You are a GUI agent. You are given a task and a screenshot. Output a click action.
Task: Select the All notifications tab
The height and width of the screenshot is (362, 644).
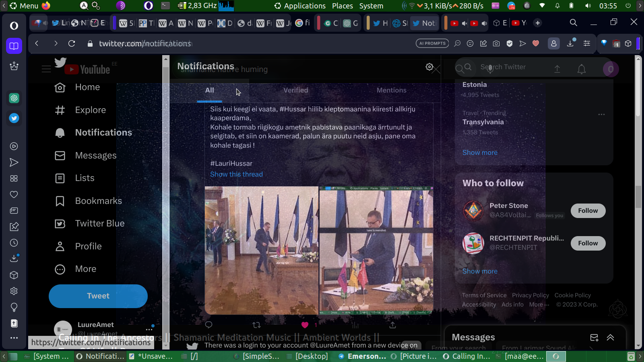point(209,90)
